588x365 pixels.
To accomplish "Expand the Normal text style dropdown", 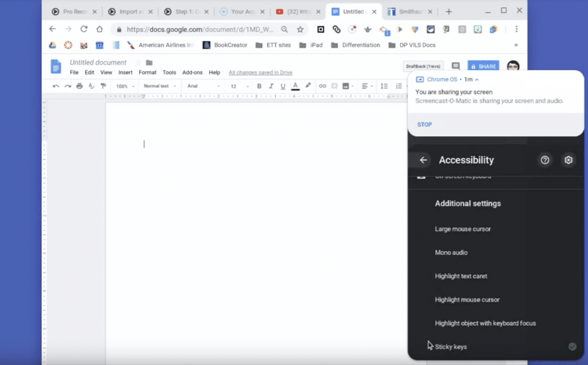I will pos(159,86).
